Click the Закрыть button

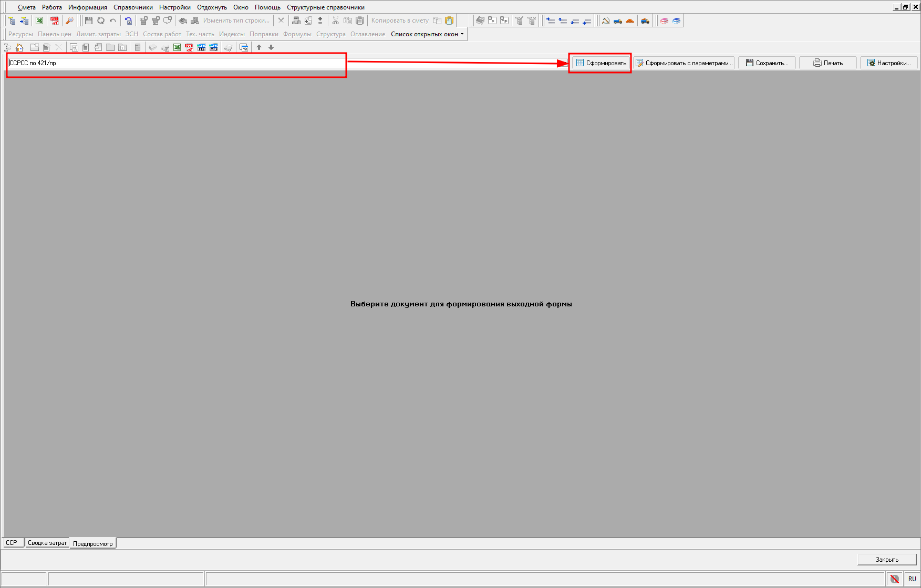[887, 560]
